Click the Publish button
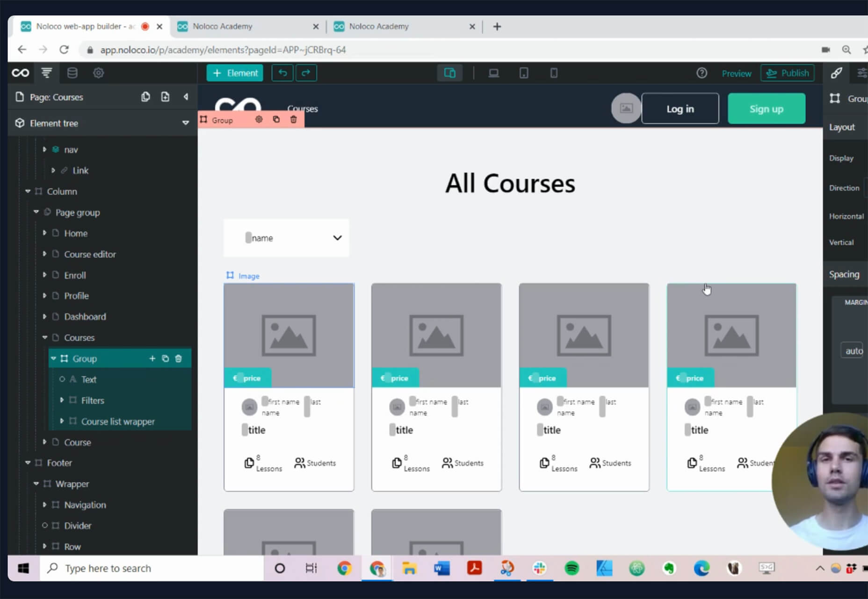 tap(788, 73)
